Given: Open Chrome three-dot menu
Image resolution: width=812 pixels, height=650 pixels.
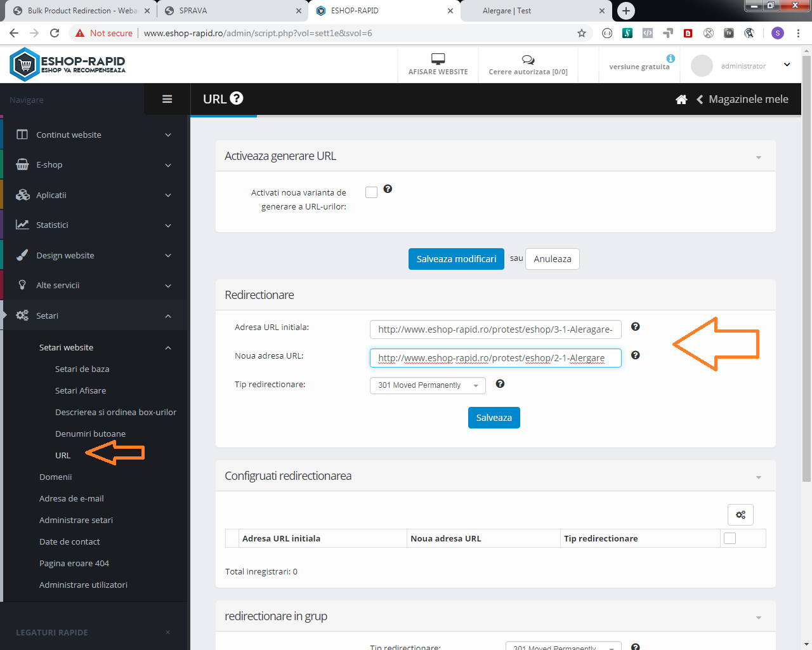Looking at the screenshot, I should 798,33.
